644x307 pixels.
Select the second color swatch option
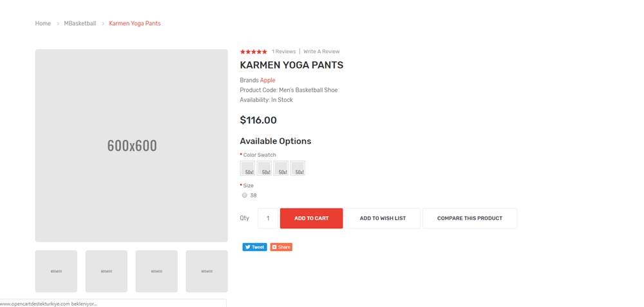click(264, 168)
